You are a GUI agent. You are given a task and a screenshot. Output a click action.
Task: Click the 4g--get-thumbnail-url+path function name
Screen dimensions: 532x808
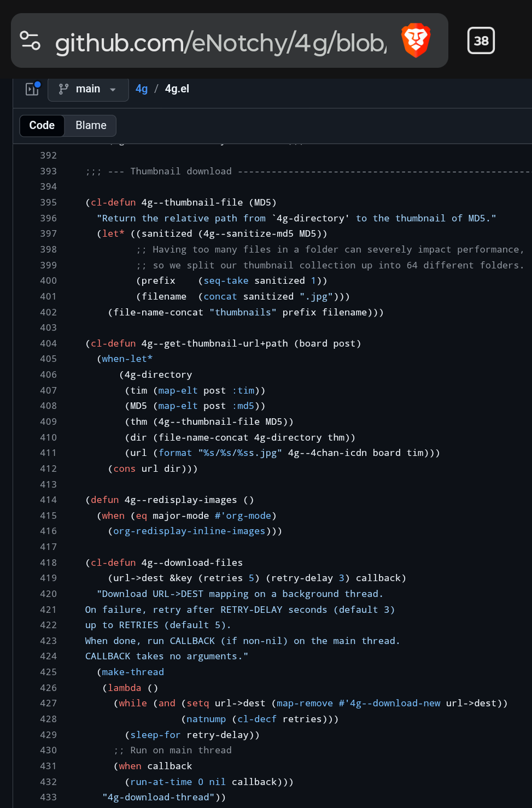[214, 343]
